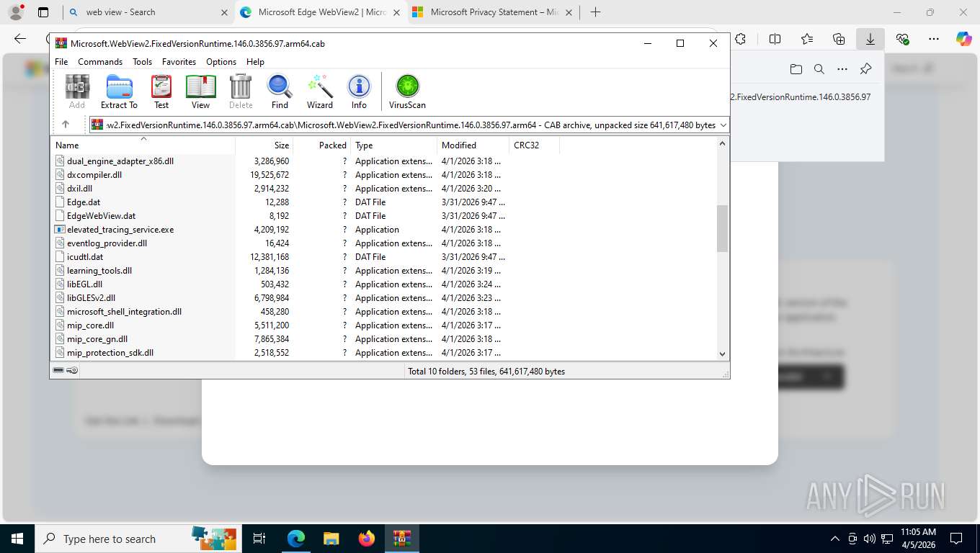Sort files by Modified column
This screenshot has width=980, height=553.
(x=473, y=145)
